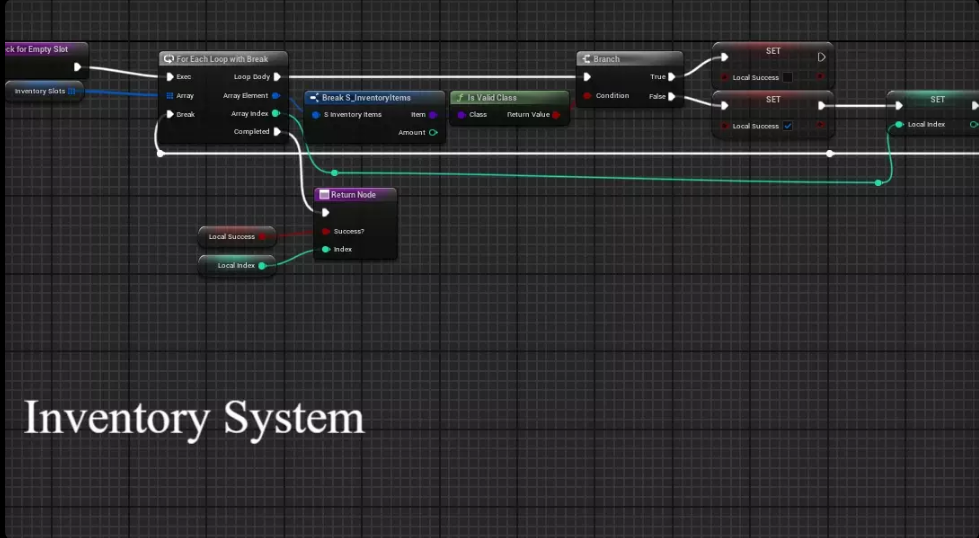
Task: Click the green reroute node below Break S_InventoryItems
Action: [334, 173]
